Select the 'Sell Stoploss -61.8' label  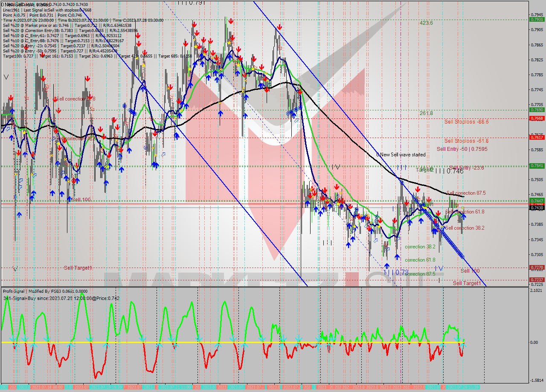click(x=466, y=141)
